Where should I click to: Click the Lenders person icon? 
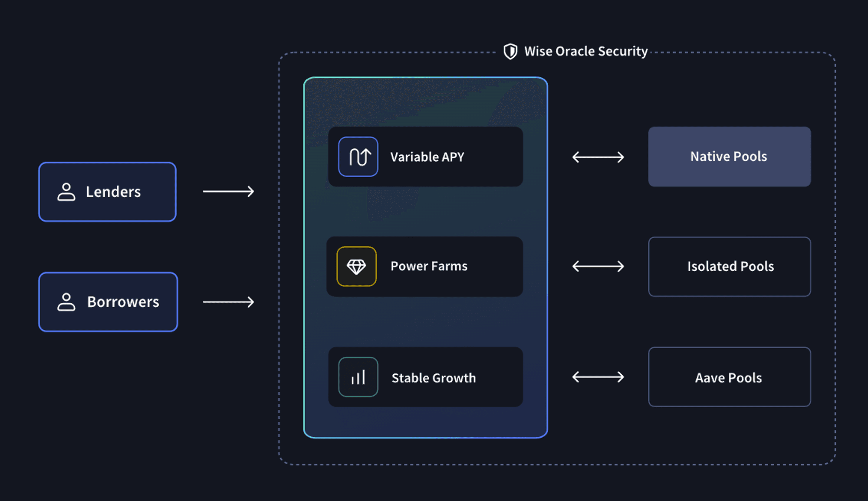66,192
